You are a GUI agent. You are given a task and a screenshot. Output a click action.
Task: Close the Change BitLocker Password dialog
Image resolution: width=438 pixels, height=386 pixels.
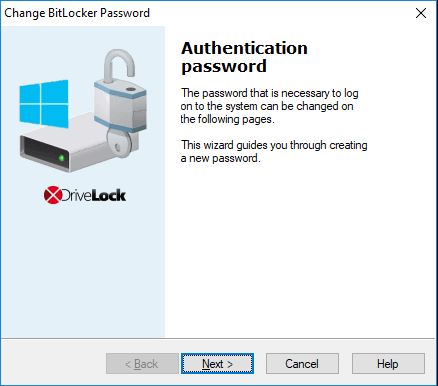[421, 13]
